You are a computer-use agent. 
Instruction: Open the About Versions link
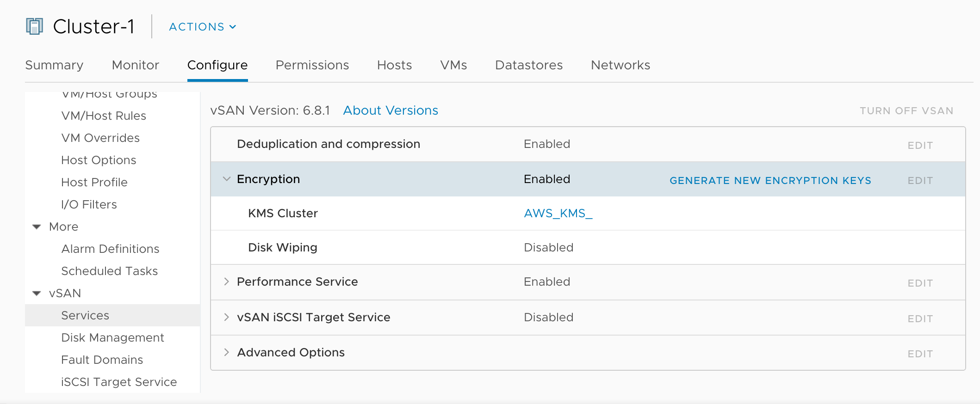[390, 110]
